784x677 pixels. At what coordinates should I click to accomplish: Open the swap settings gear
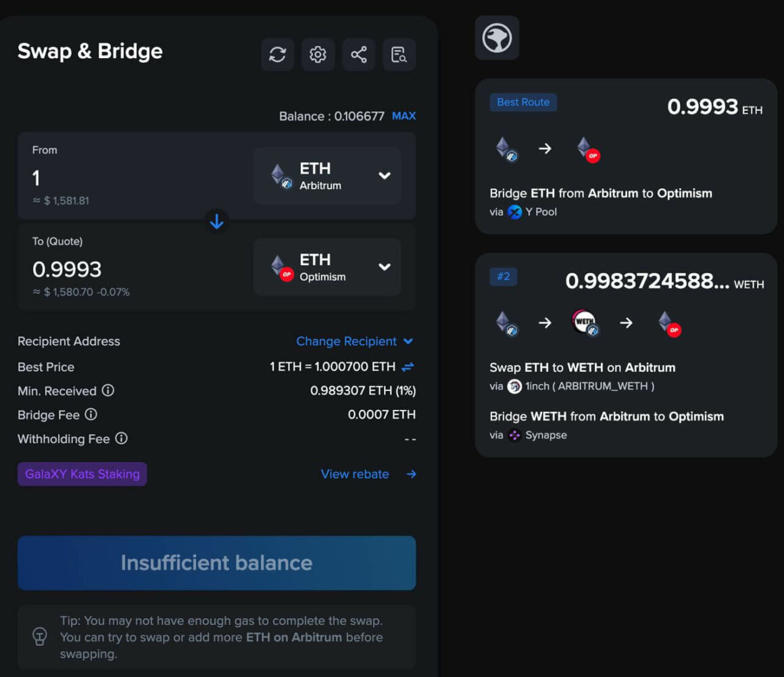(x=318, y=55)
